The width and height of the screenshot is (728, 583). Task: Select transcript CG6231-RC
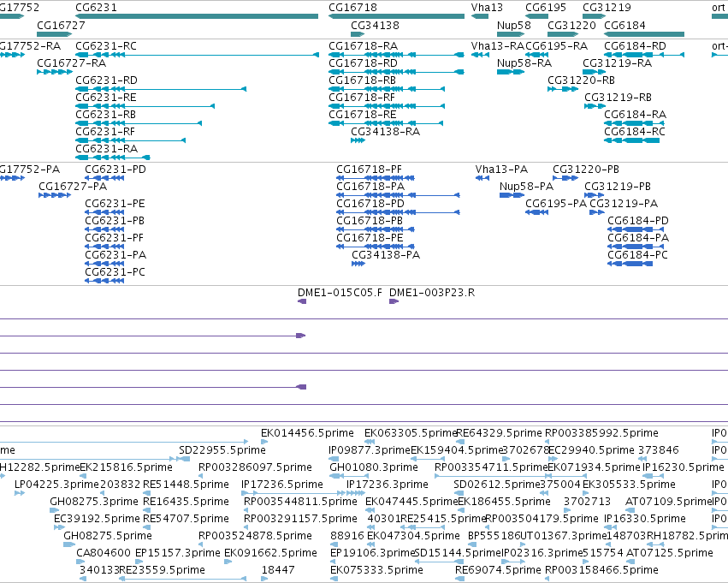click(x=197, y=55)
